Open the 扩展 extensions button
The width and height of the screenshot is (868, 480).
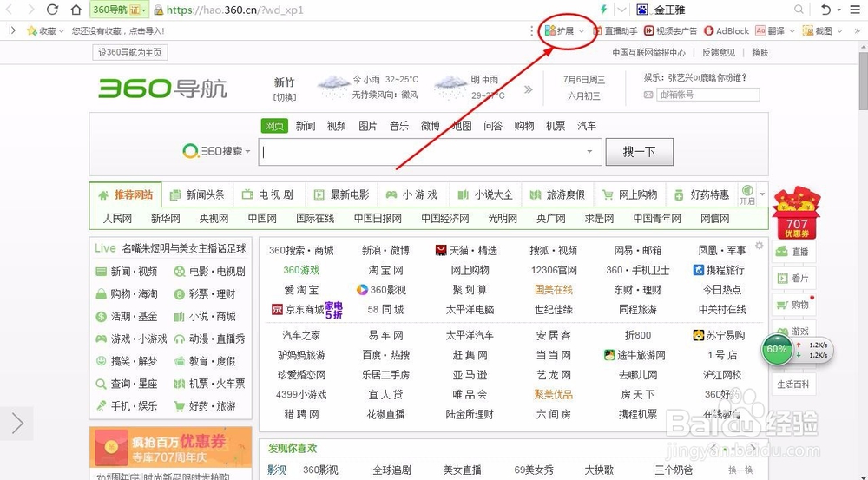pyautogui.click(x=560, y=31)
